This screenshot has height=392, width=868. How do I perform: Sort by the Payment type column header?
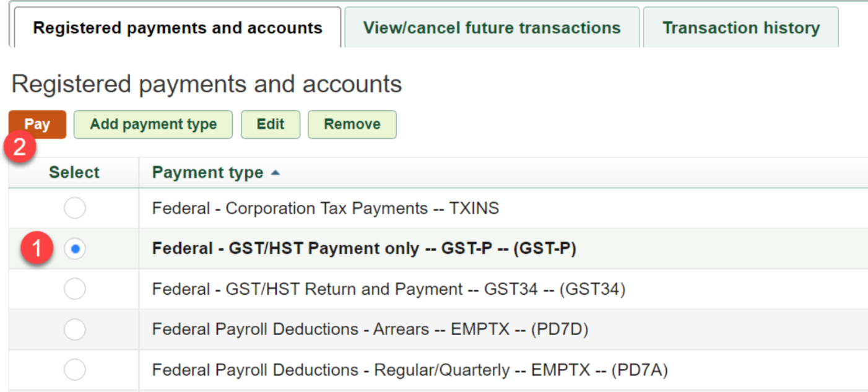coord(207,173)
